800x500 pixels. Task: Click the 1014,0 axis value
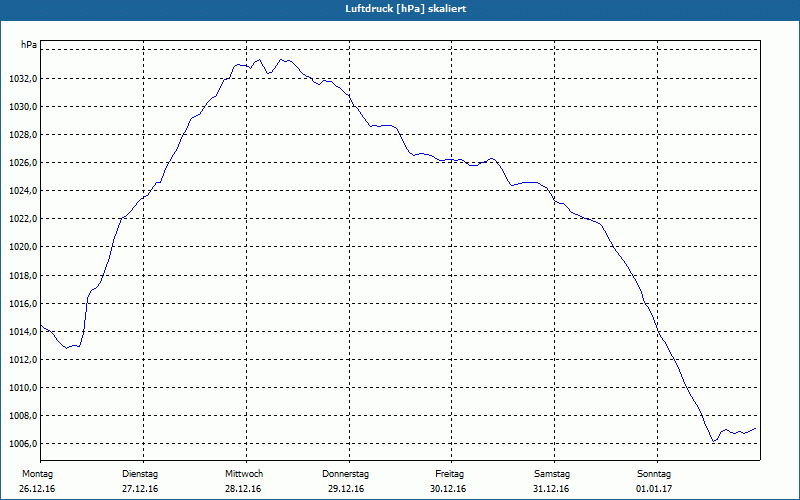[21, 332]
